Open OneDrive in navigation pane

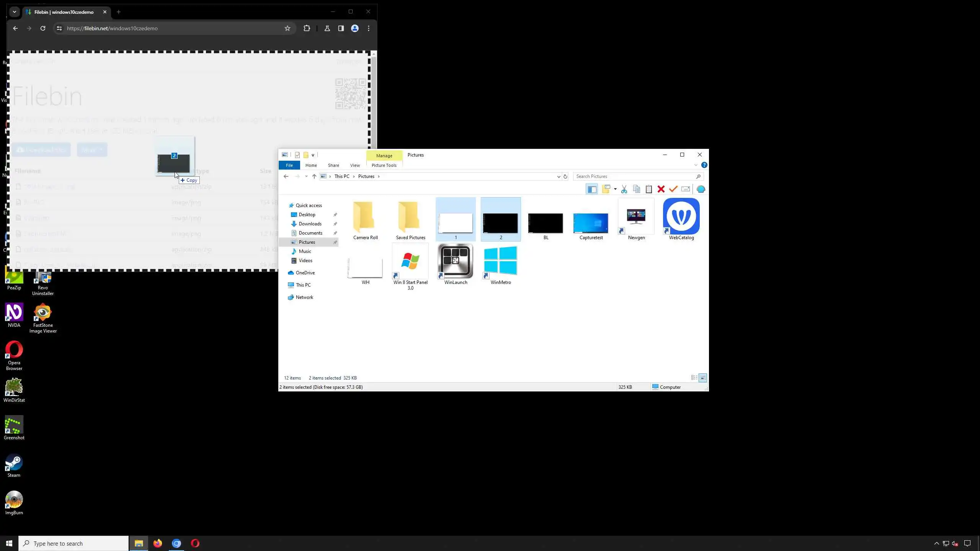coord(305,273)
